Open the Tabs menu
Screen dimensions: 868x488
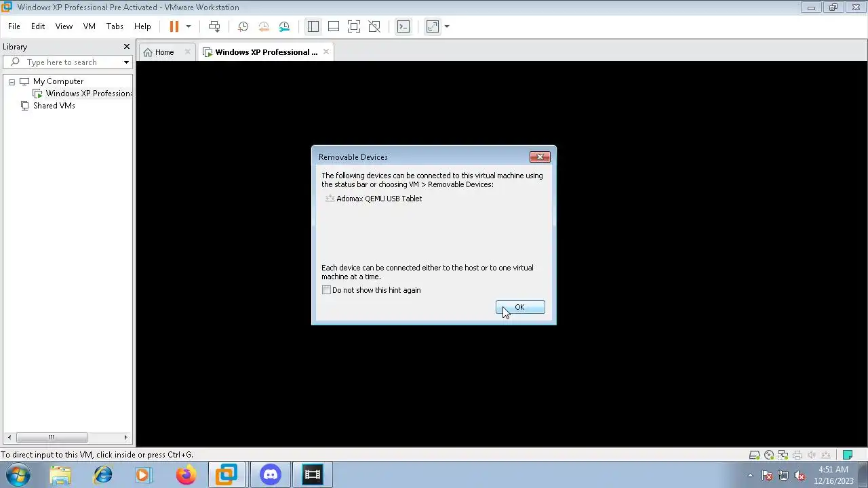115,26
